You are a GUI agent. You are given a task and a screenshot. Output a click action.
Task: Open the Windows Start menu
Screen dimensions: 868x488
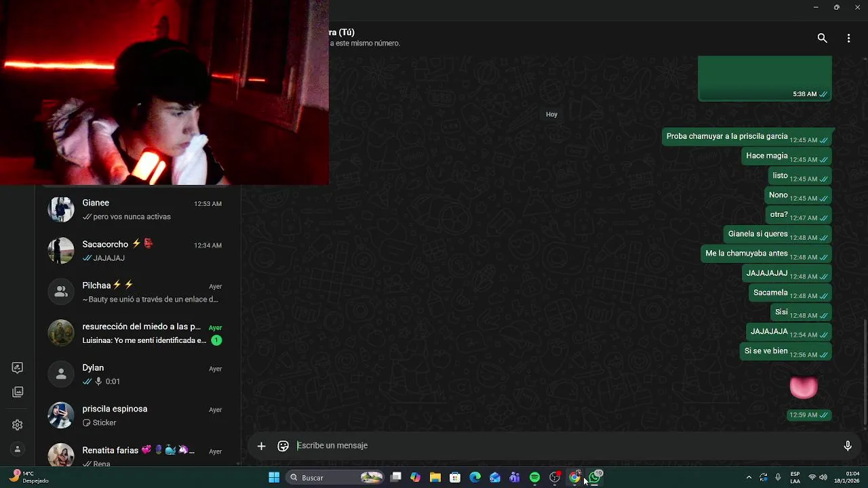pos(274,478)
